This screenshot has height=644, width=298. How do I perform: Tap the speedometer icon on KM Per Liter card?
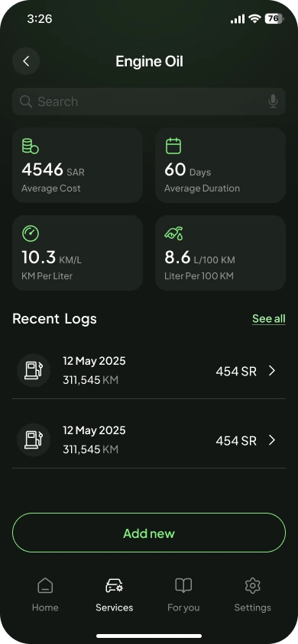tap(31, 233)
